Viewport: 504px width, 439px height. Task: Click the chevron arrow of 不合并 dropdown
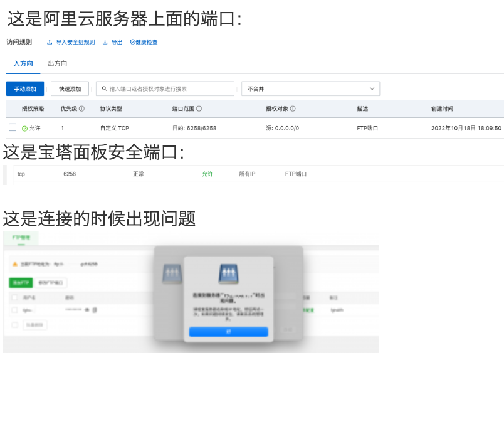pyautogui.click(x=372, y=89)
